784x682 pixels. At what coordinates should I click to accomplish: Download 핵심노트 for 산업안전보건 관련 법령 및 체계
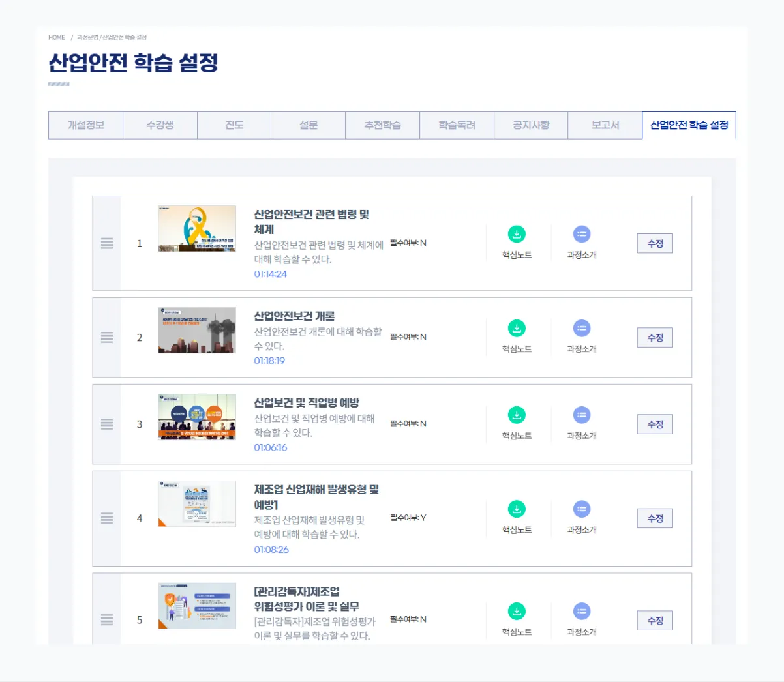pyautogui.click(x=517, y=233)
